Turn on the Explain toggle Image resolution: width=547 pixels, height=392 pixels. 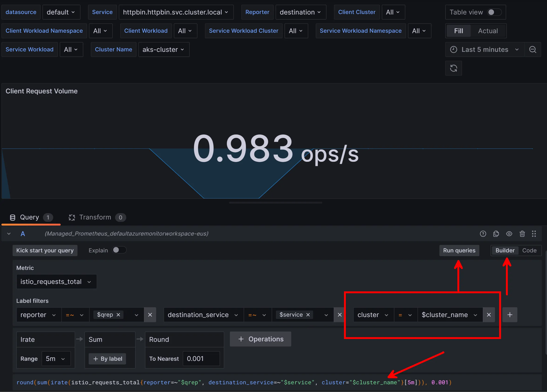click(119, 250)
